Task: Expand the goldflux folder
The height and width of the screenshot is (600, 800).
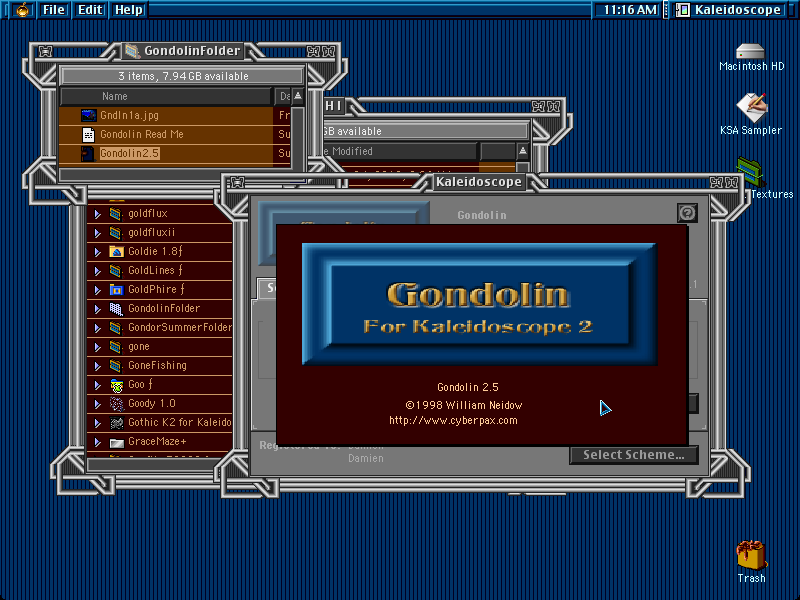Action: click(97, 214)
